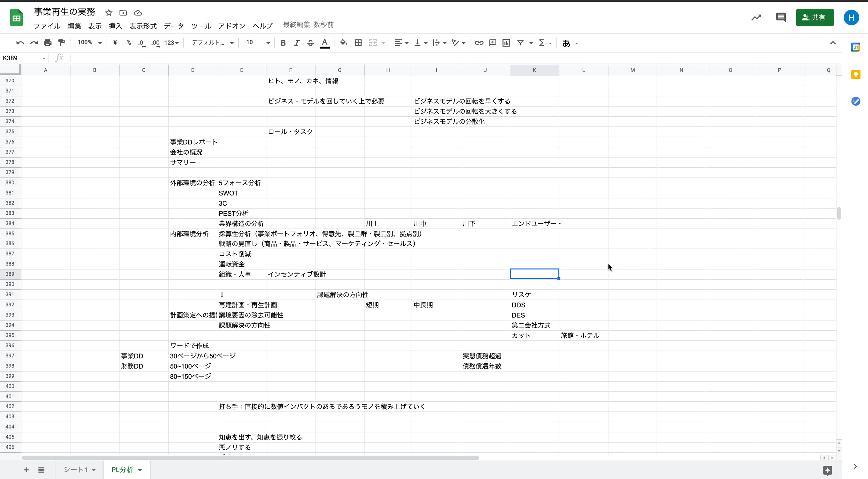Viewport: 868px width, 479px height.
Task: Open Google Keep from the right sidebar
Action: coord(856,75)
